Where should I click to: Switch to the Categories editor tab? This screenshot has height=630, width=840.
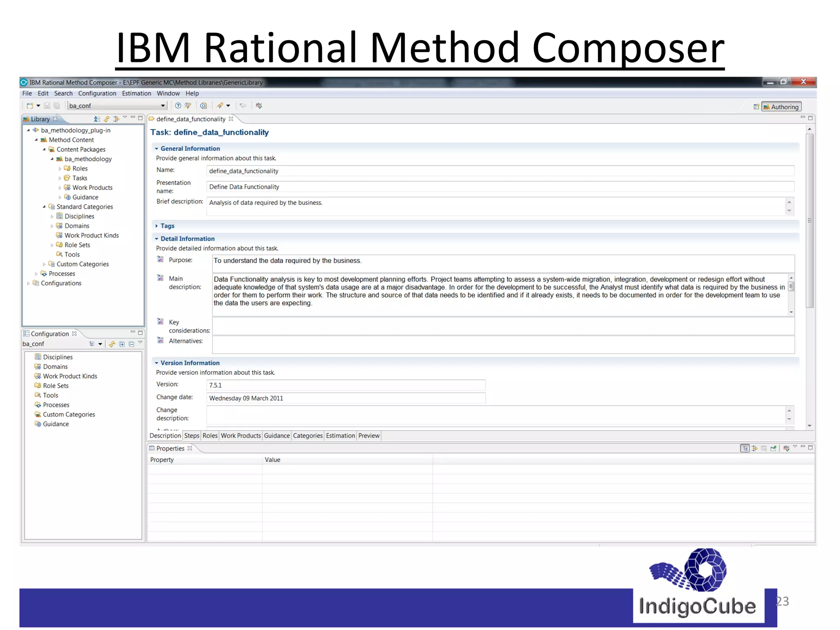(x=308, y=436)
